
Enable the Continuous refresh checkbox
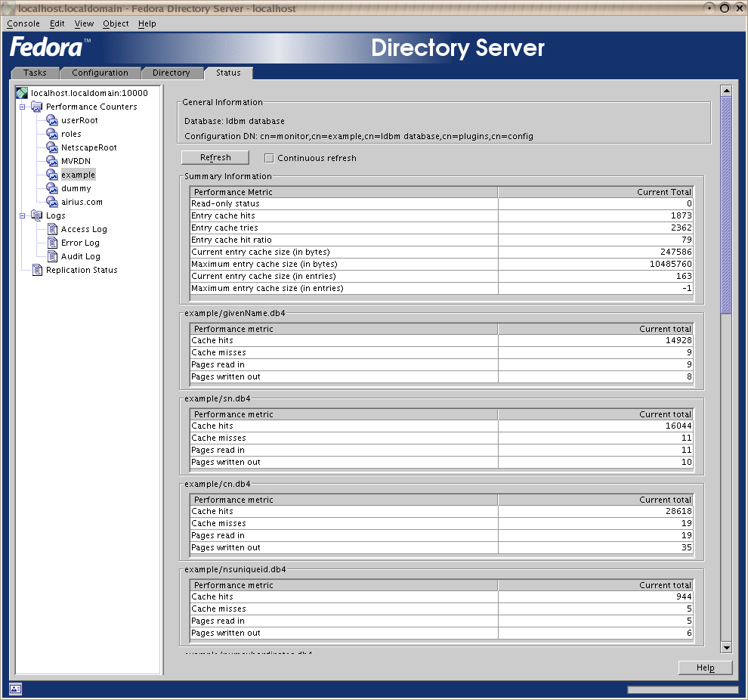[269, 158]
